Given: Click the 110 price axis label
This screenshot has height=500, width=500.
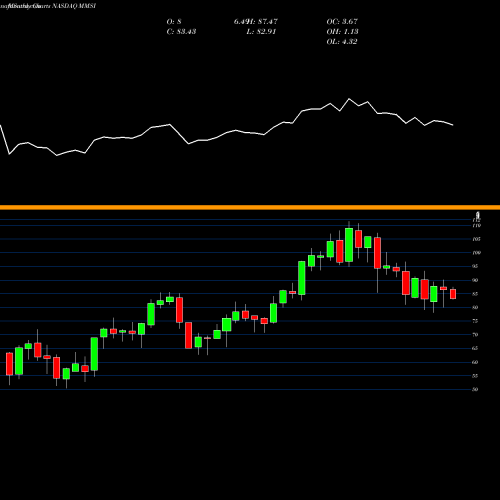Looking at the screenshot, I should [x=477, y=226].
